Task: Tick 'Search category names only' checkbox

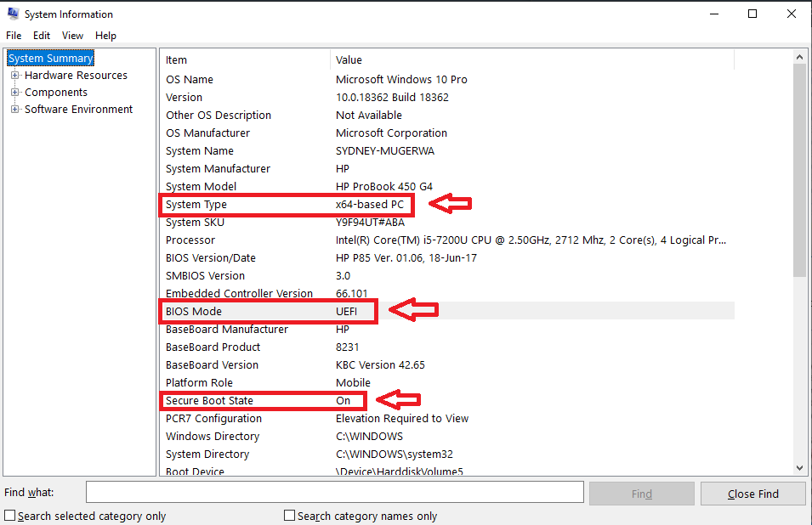Action: coord(289,516)
